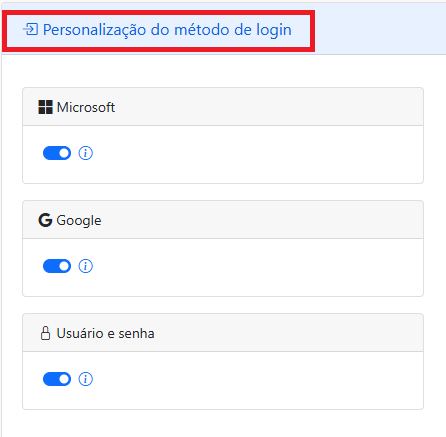446x437 pixels.
Task: Click the Google G logo
Action: click(45, 220)
